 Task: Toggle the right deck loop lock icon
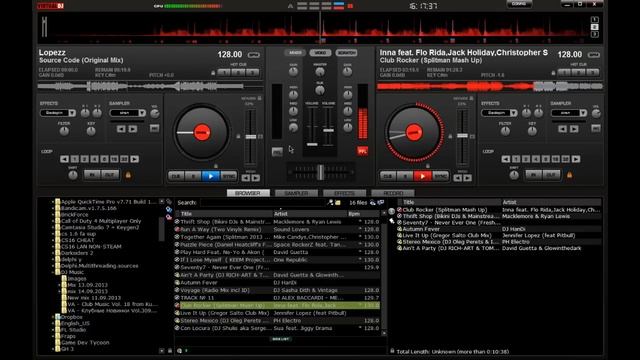click(569, 175)
